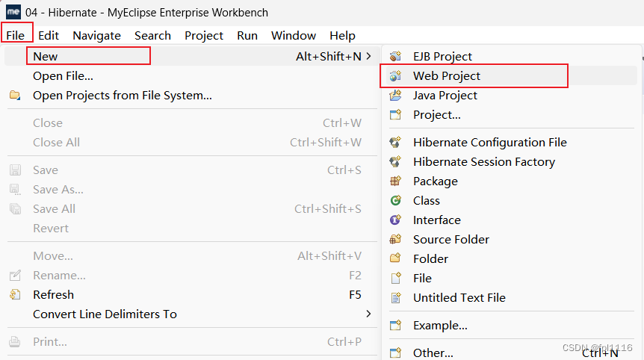644x360 pixels.
Task: Open the Project menu
Action: pyautogui.click(x=204, y=35)
